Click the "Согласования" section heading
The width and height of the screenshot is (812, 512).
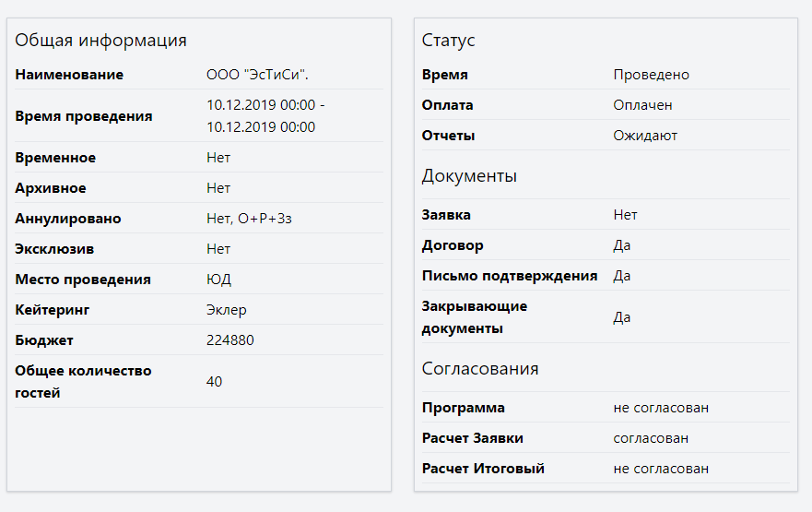point(480,369)
